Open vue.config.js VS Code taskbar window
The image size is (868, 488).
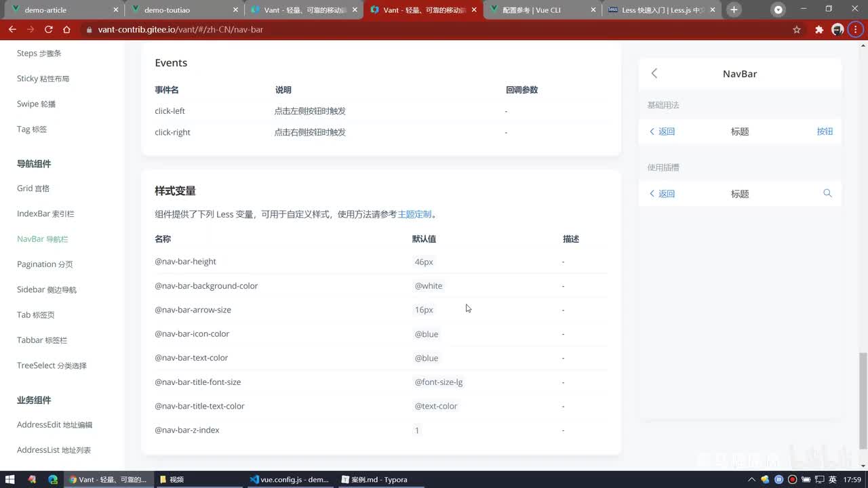290,479
